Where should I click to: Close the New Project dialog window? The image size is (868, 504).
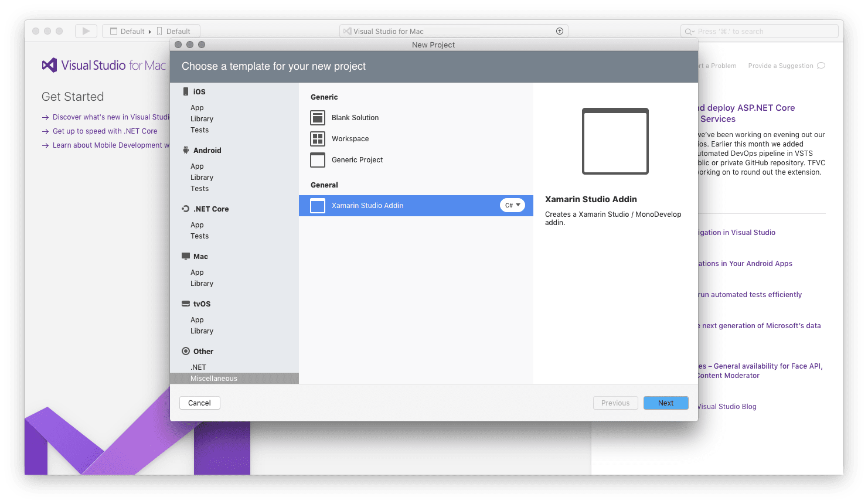point(178,45)
